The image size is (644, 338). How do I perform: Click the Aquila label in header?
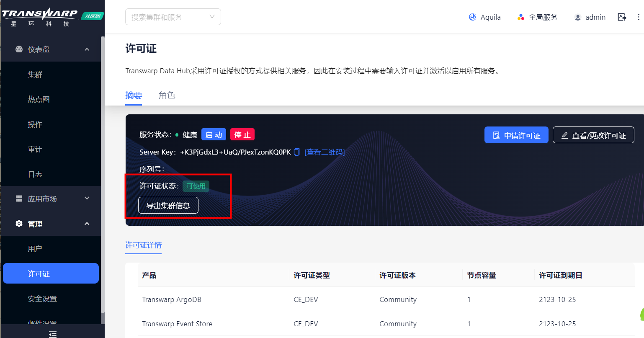point(491,17)
